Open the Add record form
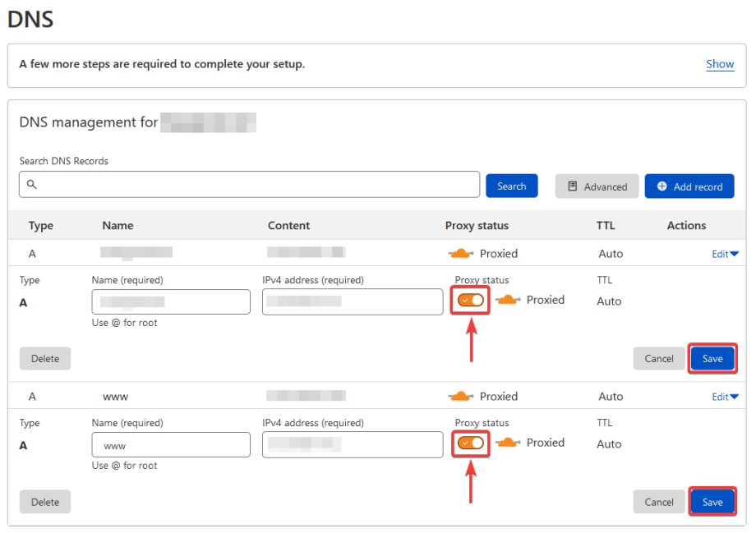Viewport: 756px width, 533px height. [x=689, y=186]
